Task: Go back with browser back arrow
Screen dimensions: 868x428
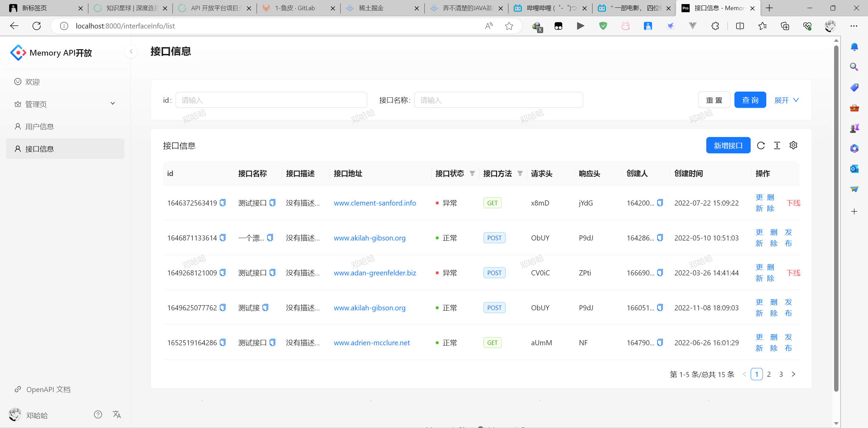Action: pyautogui.click(x=14, y=26)
